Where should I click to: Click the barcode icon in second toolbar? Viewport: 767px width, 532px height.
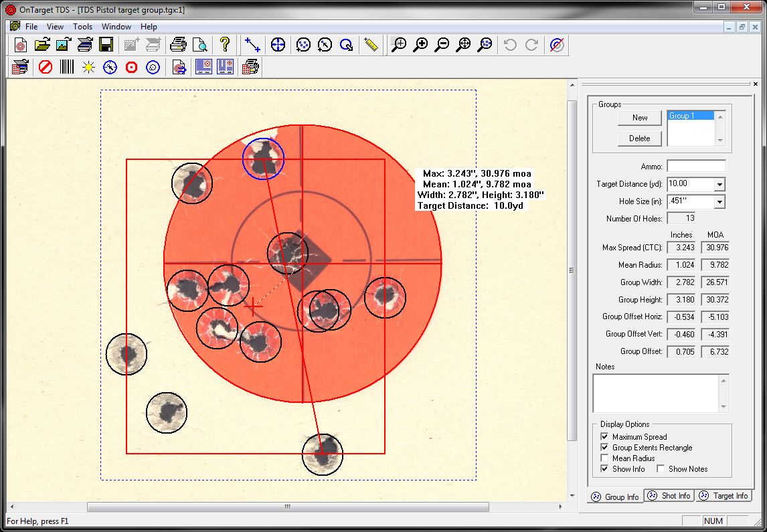(67, 67)
